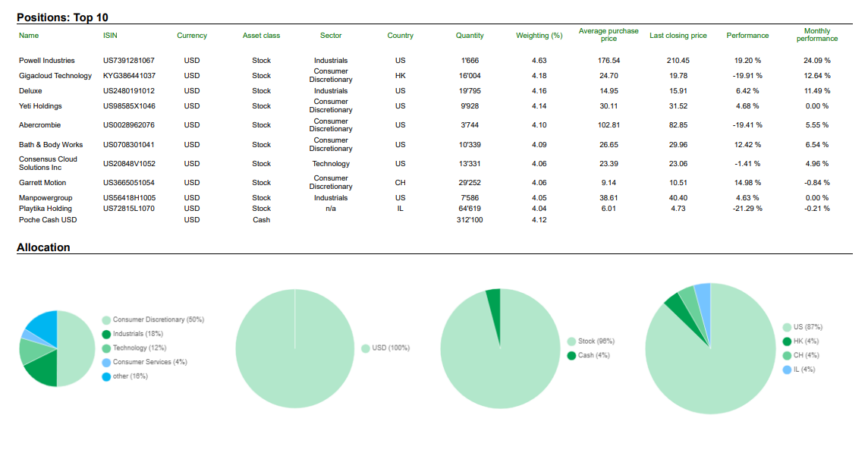Select the Last closing price header
Viewport: 868px width, 475px height.
678,36
